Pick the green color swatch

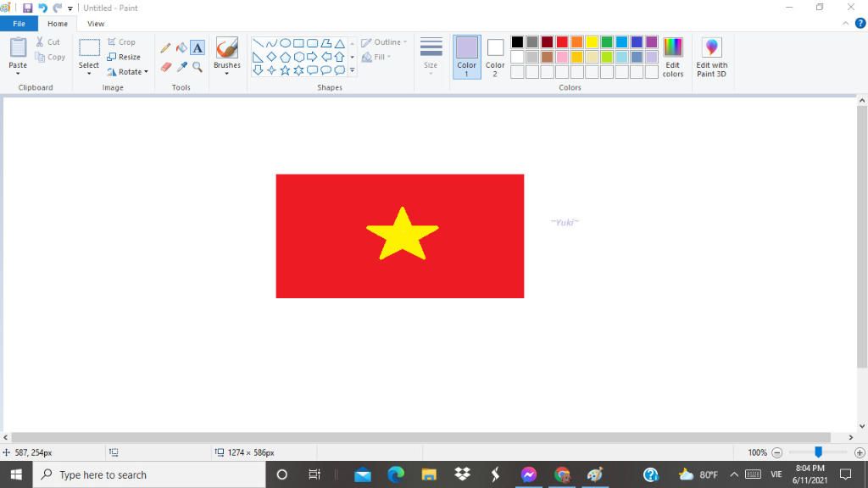click(x=607, y=42)
